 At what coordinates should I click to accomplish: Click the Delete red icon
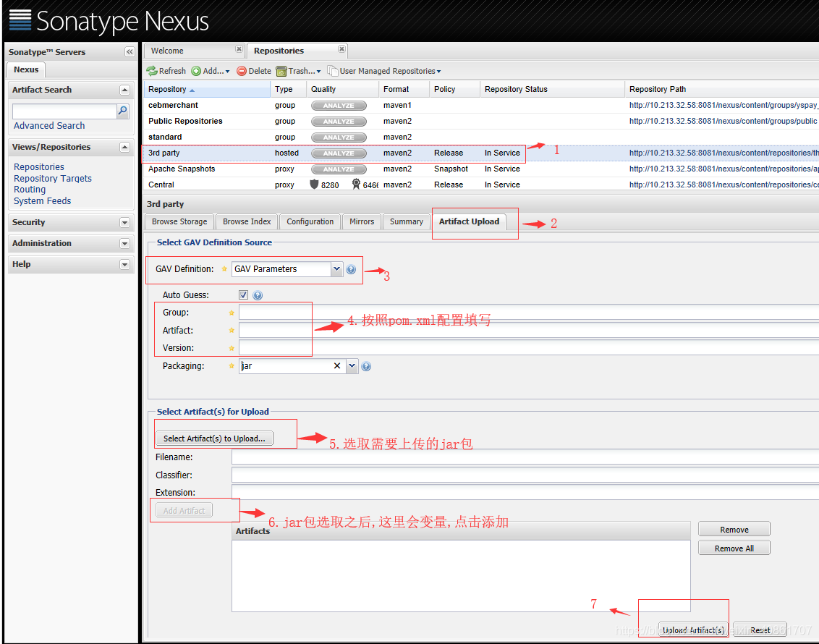pyautogui.click(x=242, y=71)
